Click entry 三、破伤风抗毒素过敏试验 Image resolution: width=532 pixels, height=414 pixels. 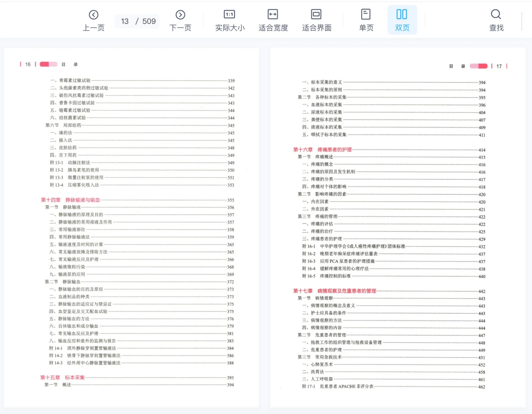click(77, 95)
